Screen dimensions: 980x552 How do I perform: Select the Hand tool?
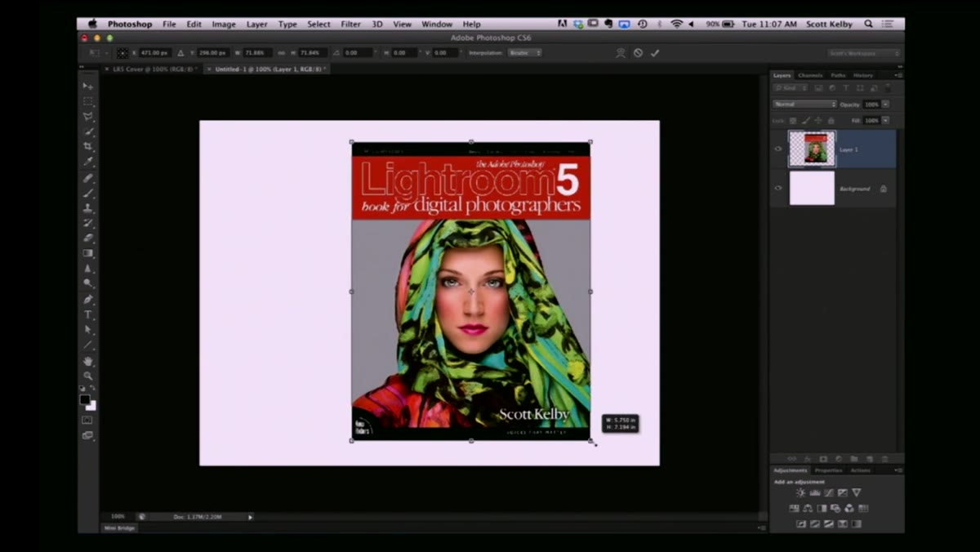point(87,361)
